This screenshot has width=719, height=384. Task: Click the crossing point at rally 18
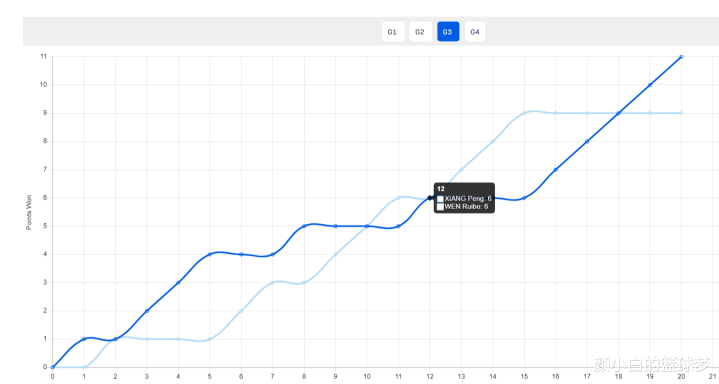point(619,113)
